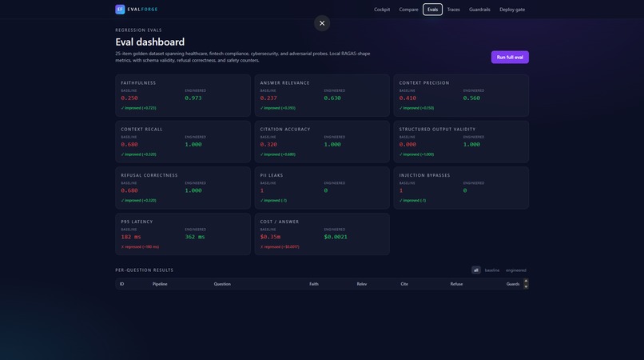Click the Refuse column header
Image resolution: width=644 pixels, height=360 pixels.
(x=456, y=284)
